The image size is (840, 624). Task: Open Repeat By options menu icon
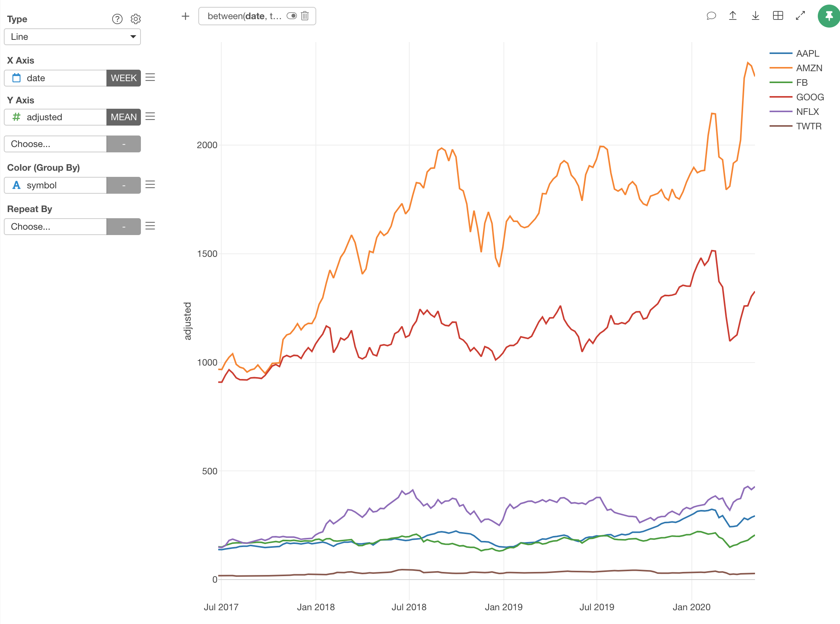click(150, 226)
